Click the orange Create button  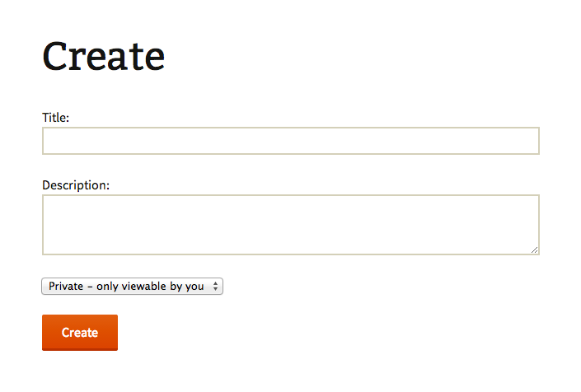coord(80,333)
